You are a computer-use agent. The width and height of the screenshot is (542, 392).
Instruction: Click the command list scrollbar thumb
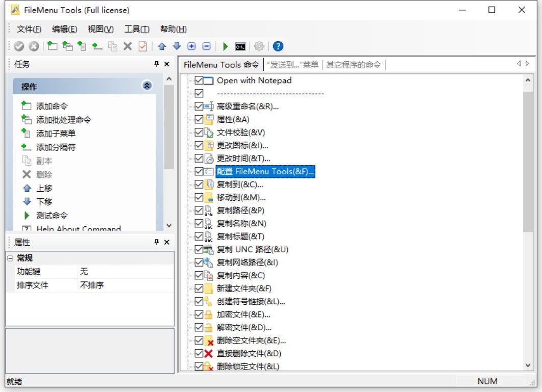coord(528,162)
